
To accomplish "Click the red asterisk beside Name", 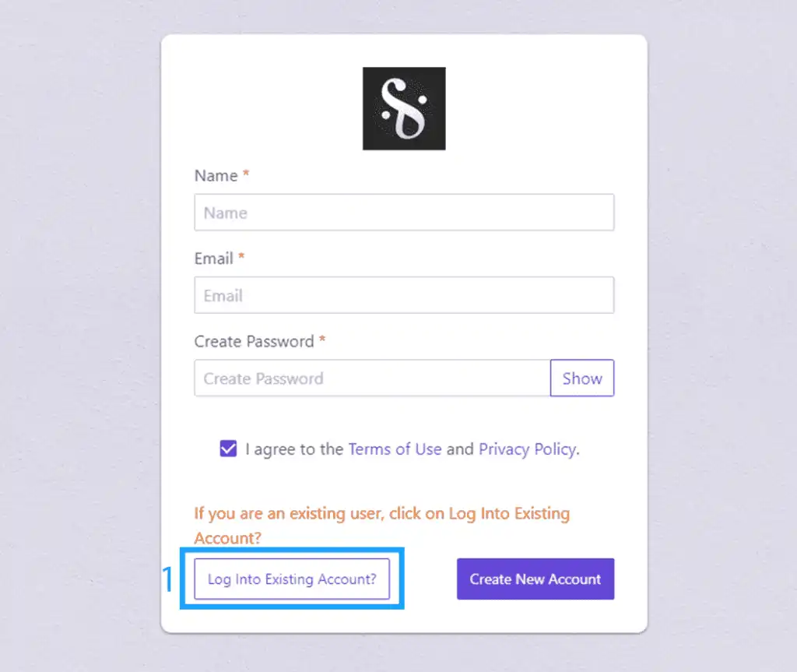I will pos(246,175).
